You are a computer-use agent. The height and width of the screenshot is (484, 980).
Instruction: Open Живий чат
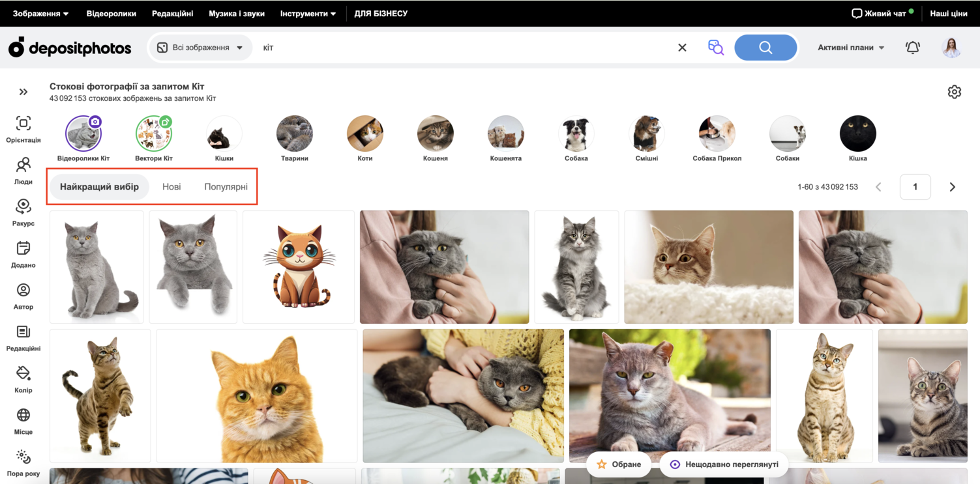pyautogui.click(x=882, y=13)
